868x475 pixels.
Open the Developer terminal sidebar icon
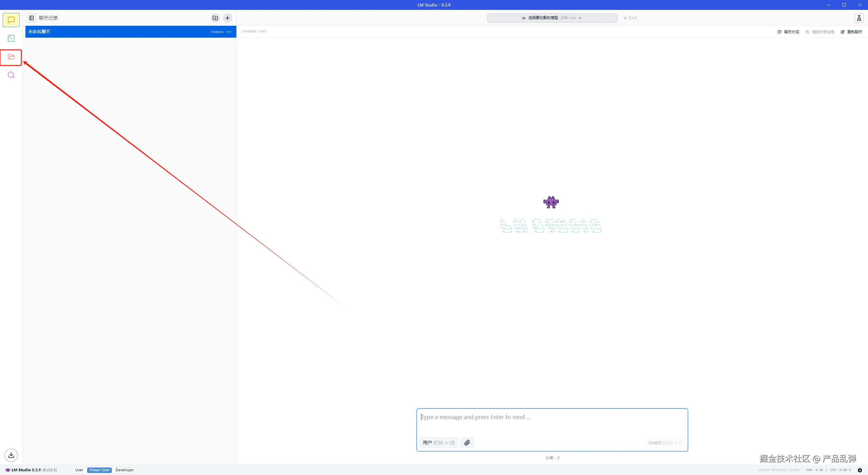click(x=11, y=38)
